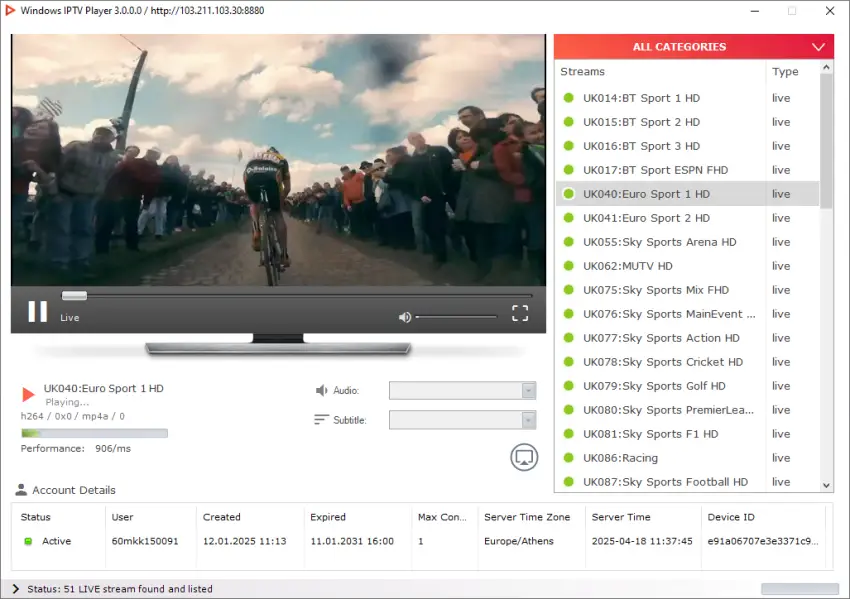Click the cast to screen icon

(x=524, y=458)
